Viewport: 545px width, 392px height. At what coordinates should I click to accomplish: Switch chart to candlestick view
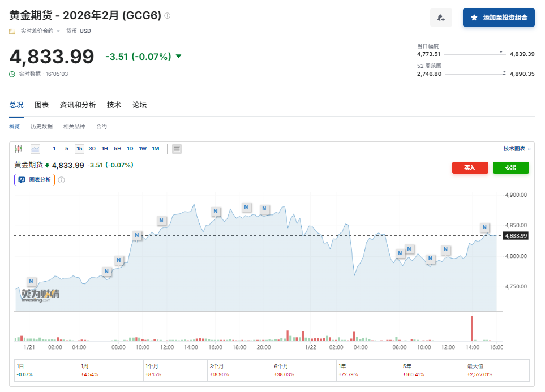19,149
